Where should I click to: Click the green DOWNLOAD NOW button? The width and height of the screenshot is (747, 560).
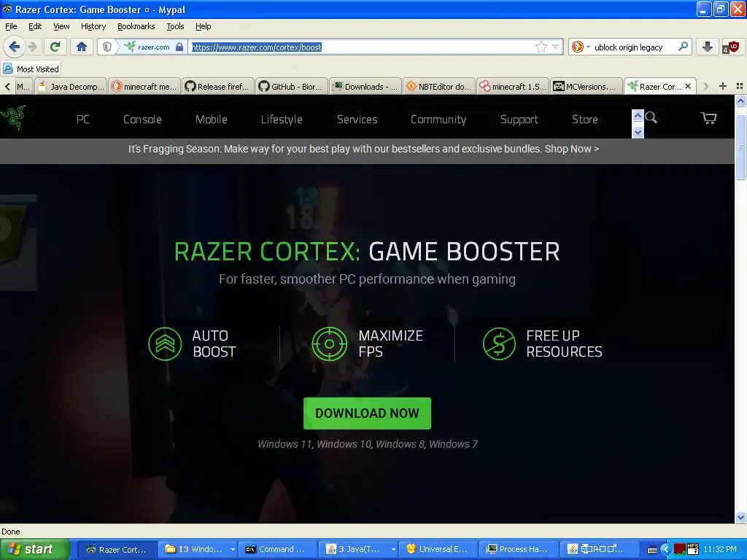click(x=368, y=413)
